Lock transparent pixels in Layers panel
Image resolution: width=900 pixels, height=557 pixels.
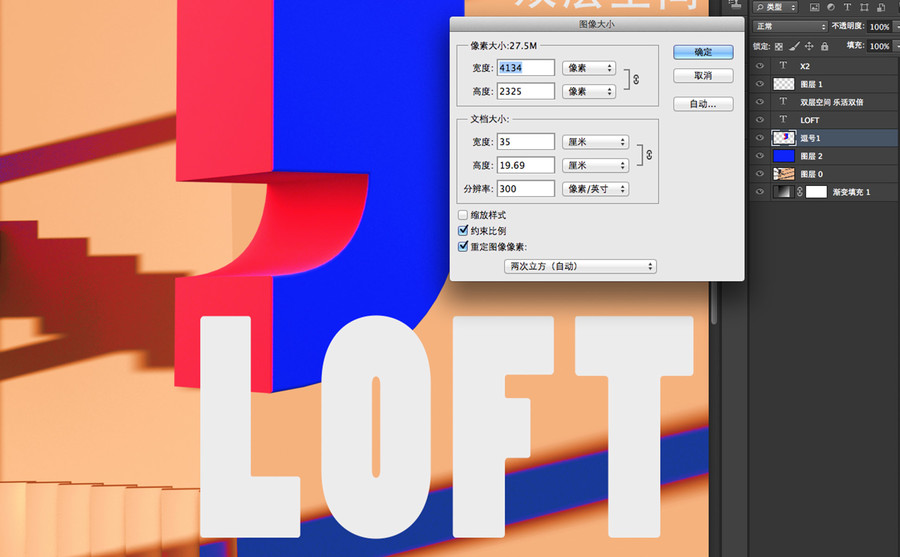coord(778,47)
